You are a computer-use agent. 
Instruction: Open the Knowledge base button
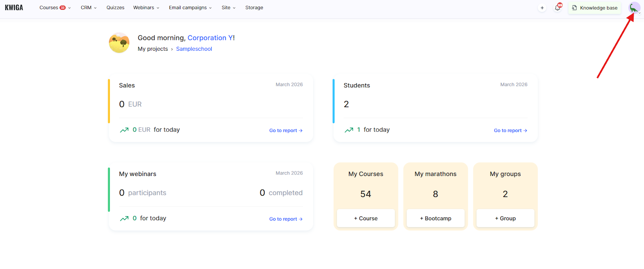tap(594, 8)
